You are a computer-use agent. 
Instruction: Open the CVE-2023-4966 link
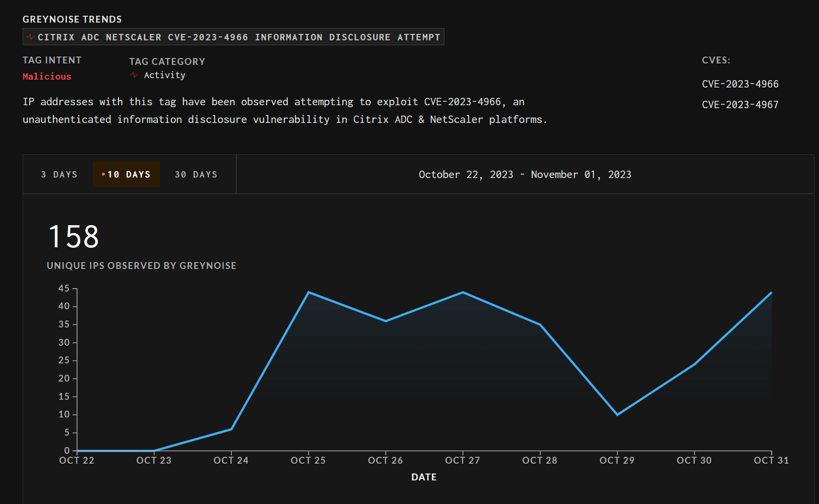tap(740, 84)
